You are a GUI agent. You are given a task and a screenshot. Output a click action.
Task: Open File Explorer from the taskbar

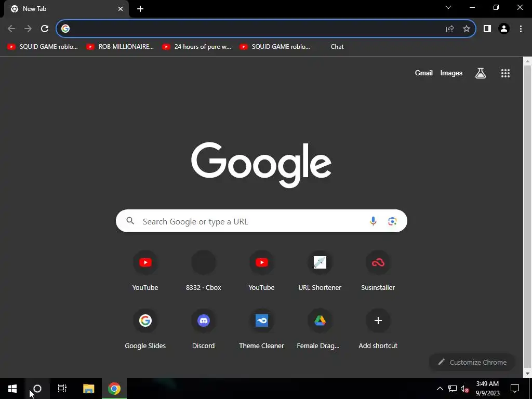88,389
